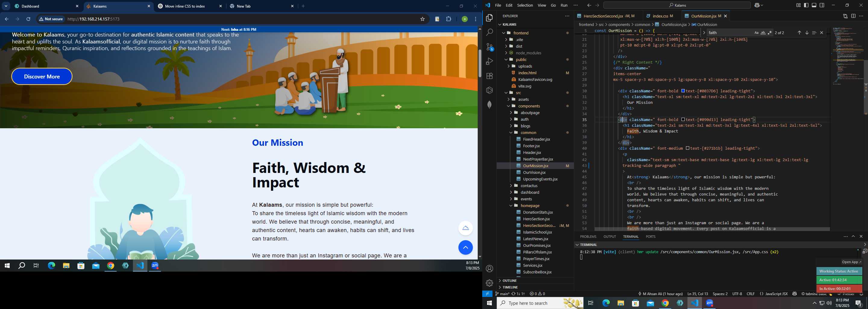Screen dimensions: 868x309
Task: Open the File menu in VS Code
Action: click(x=498, y=5)
